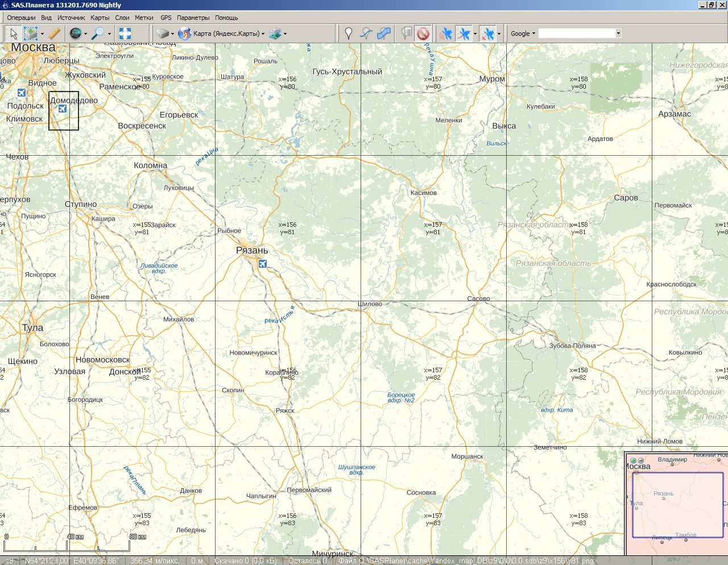Open the Метки menu
The image size is (728, 565).
(x=144, y=18)
